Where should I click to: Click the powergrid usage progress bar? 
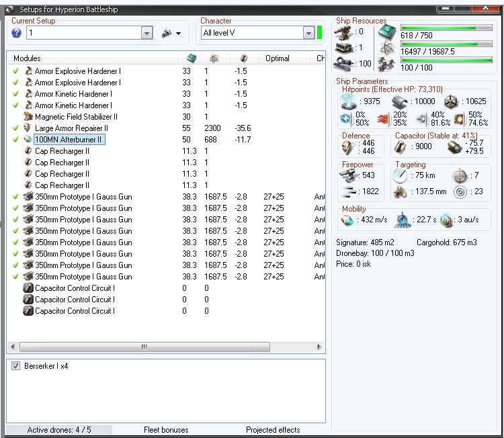446,44
